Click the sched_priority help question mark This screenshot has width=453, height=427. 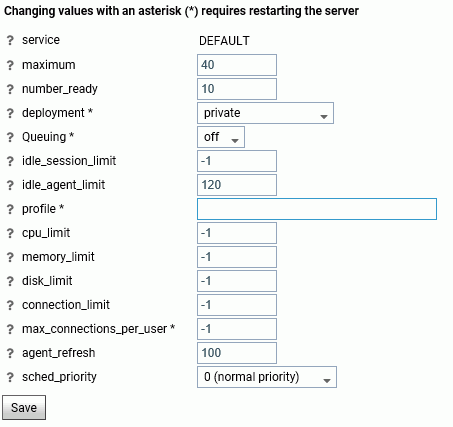pyautogui.click(x=10, y=377)
